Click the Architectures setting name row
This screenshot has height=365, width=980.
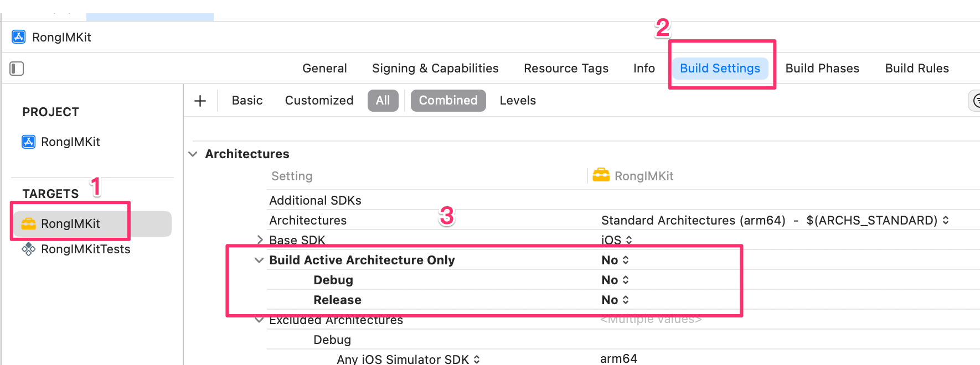[x=308, y=220]
